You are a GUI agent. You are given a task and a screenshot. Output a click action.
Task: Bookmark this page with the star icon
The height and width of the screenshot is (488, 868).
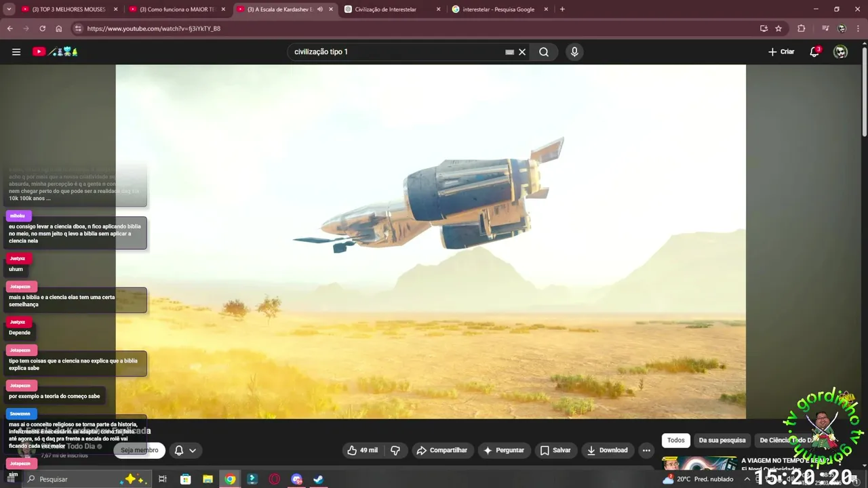pos(778,28)
